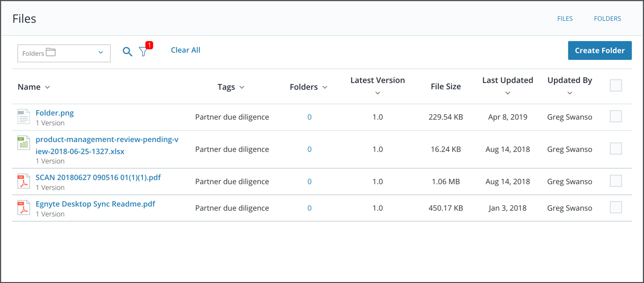Click the File Size column header
This screenshot has width=644, height=283.
(x=446, y=87)
